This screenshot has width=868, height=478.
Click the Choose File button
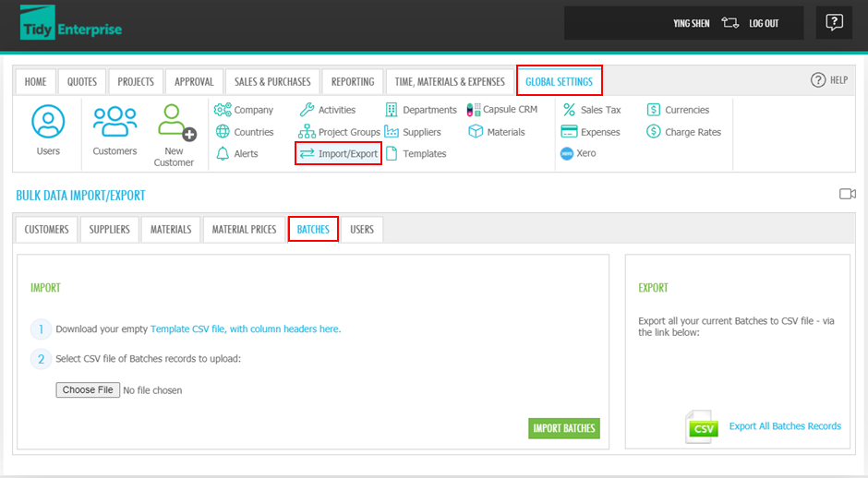88,390
